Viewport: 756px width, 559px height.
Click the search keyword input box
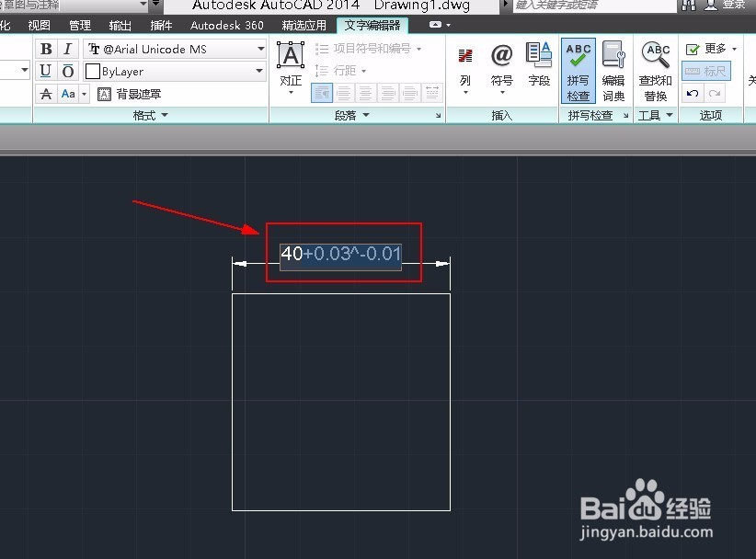[x=594, y=6]
